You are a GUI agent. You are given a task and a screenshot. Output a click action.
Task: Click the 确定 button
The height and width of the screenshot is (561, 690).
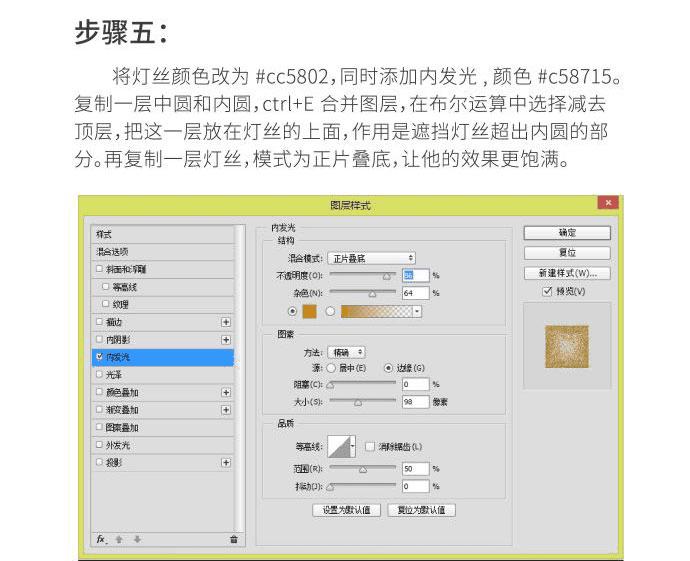(567, 233)
